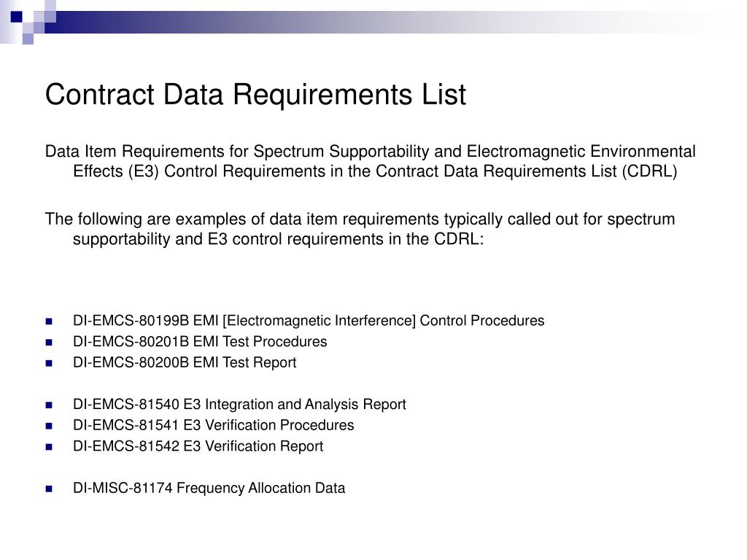
Task: Click bullet marker before DI-MISC-81174
Action: (x=49, y=489)
